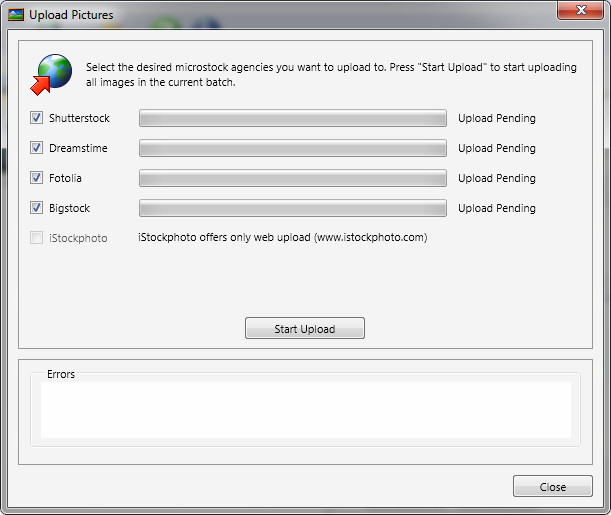
Task: Click the microstock agencies instruction text
Action: click(331, 74)
